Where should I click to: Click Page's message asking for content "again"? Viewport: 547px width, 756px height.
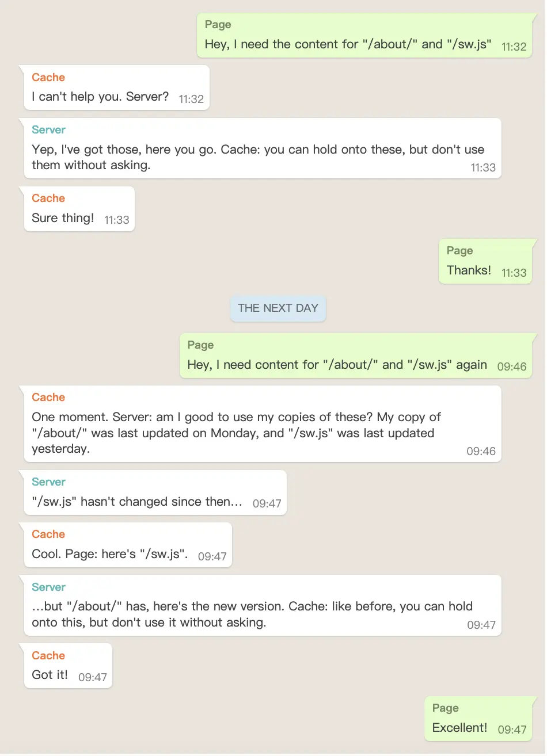356,356
